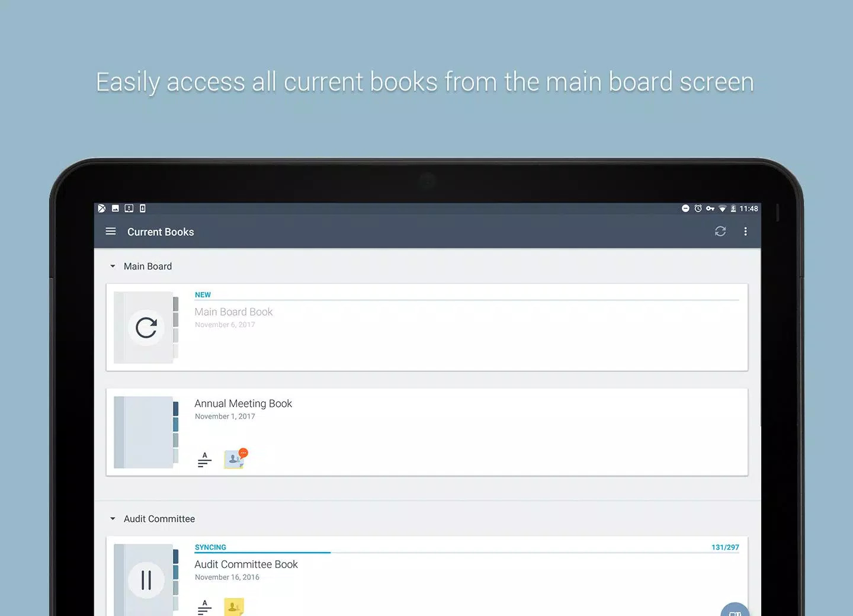Image resolution: width=853 pixels, height=616 pixels.
Task: Select the Main Board Book title
Action: point(233,312)
